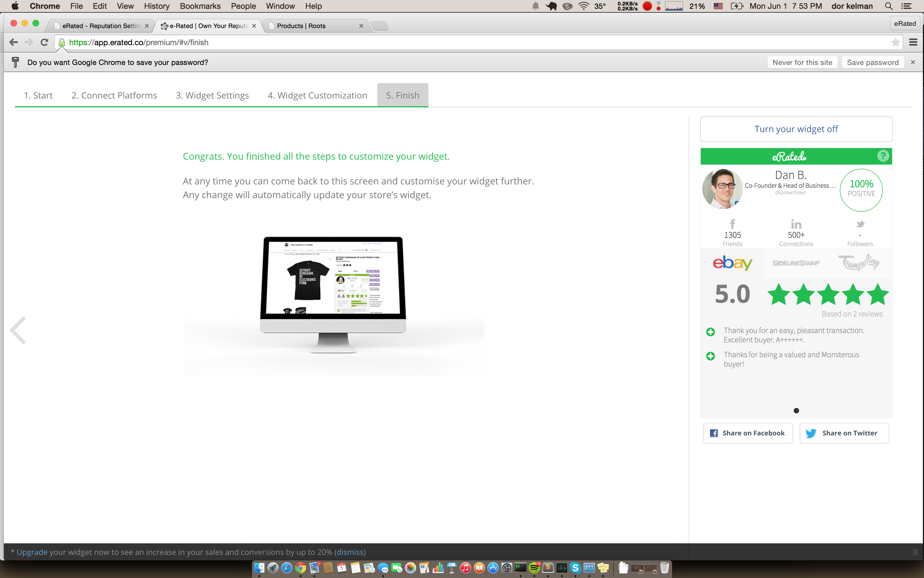
Task: Click Dan B.'s profile photo
Action: tap(722, 189)
